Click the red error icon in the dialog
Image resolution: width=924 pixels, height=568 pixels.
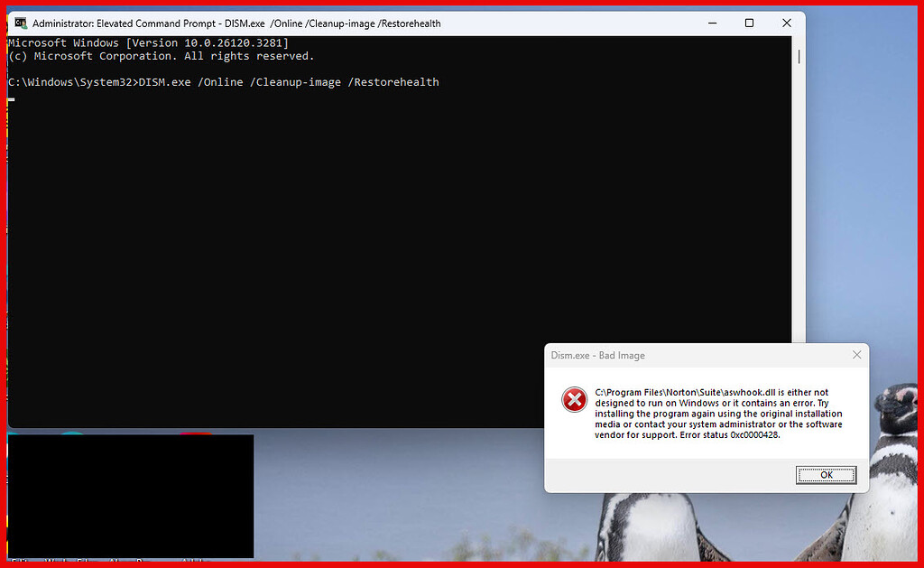coord(575,398)
